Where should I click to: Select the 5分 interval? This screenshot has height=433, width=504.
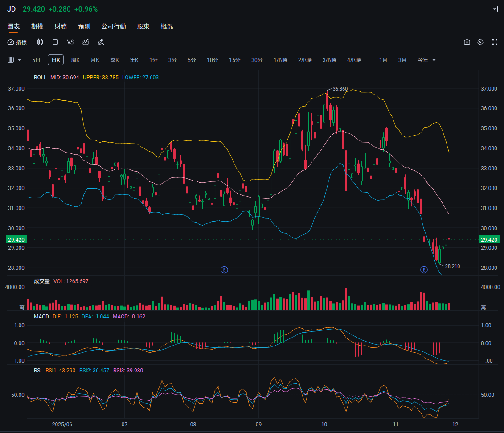coord(192,60)
